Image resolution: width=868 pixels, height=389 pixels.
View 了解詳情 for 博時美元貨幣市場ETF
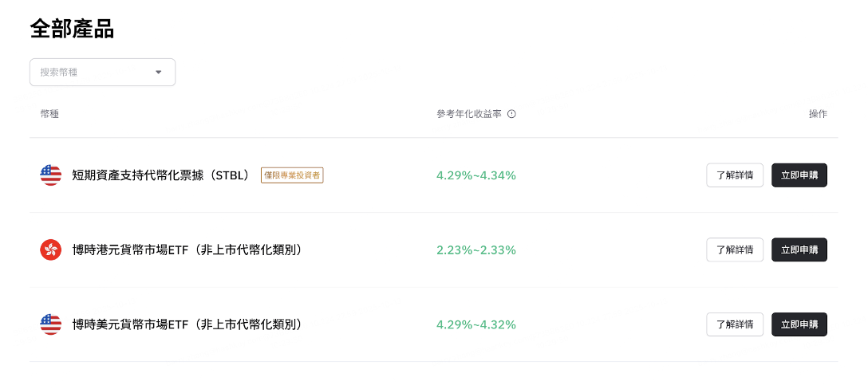(x=735, y=324)
